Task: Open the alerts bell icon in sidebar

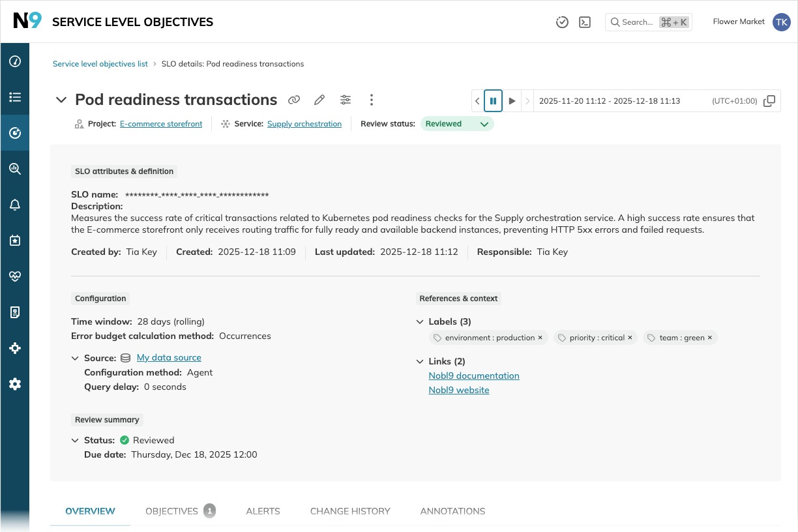Action: point(15,205)
